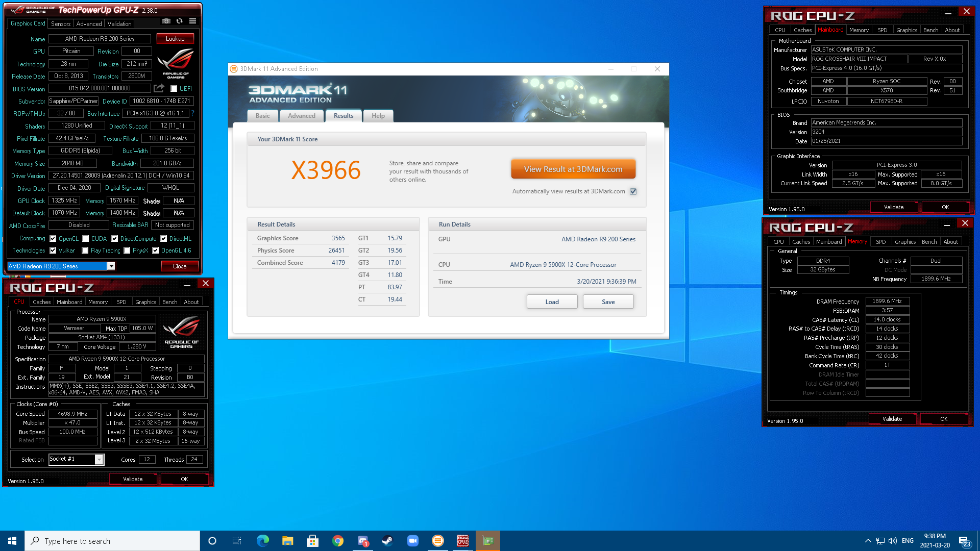Switch to the Advanced tab in GPU-Z
Screen dimensions: 980x551
pos(89,24)
